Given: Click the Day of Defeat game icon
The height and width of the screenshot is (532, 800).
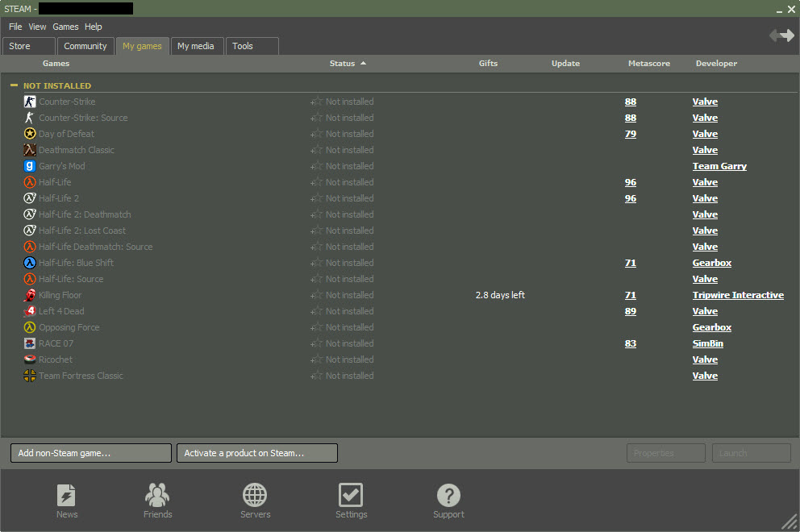Looking at the screenshot, I should (30, 134).
